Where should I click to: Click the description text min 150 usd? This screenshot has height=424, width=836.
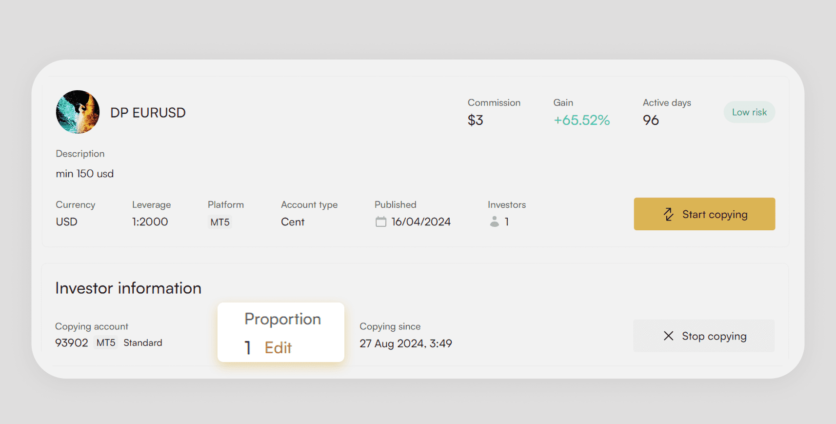click(85, 173)
